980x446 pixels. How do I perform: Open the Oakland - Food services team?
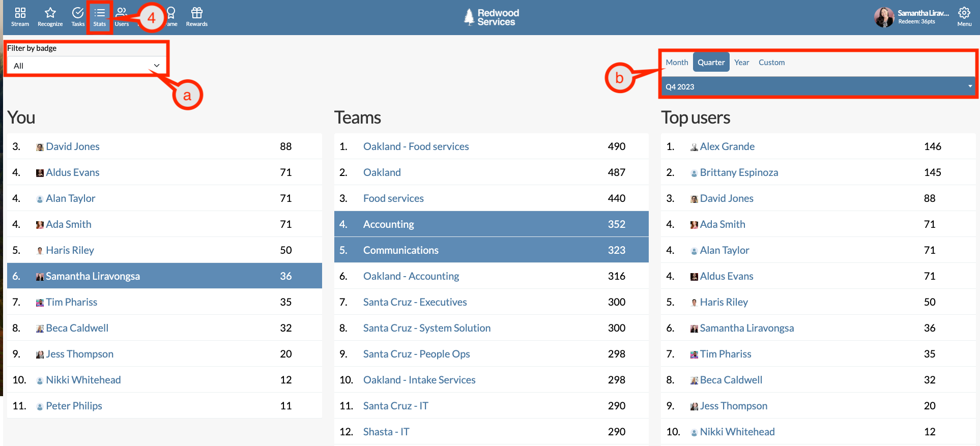tap(416, 146)
